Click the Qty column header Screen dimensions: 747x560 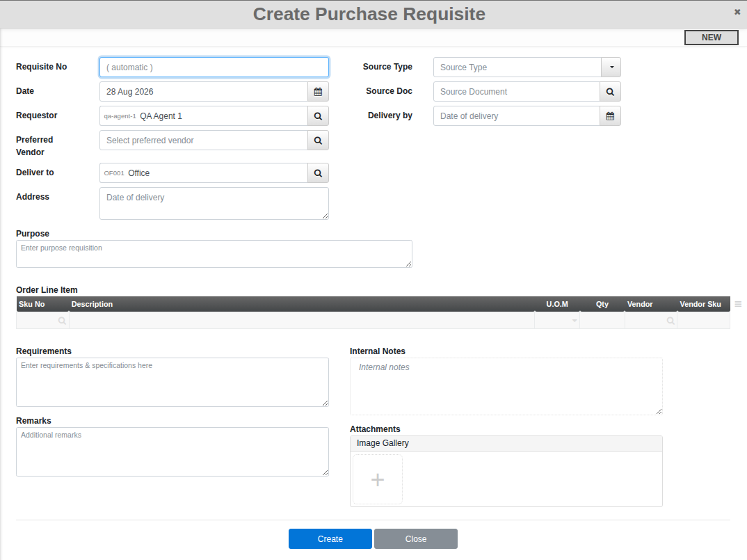point(602,304)
